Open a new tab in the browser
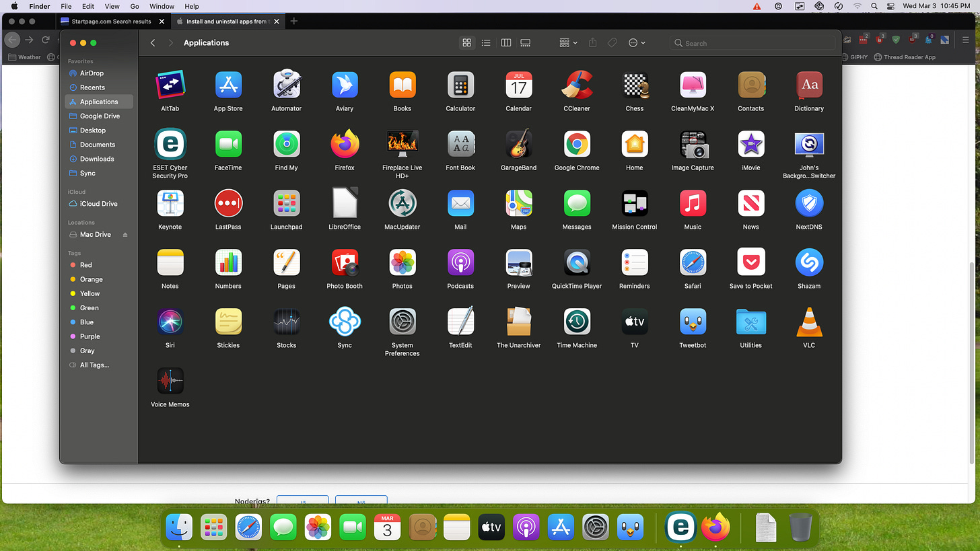 click(x=294, y=22)
